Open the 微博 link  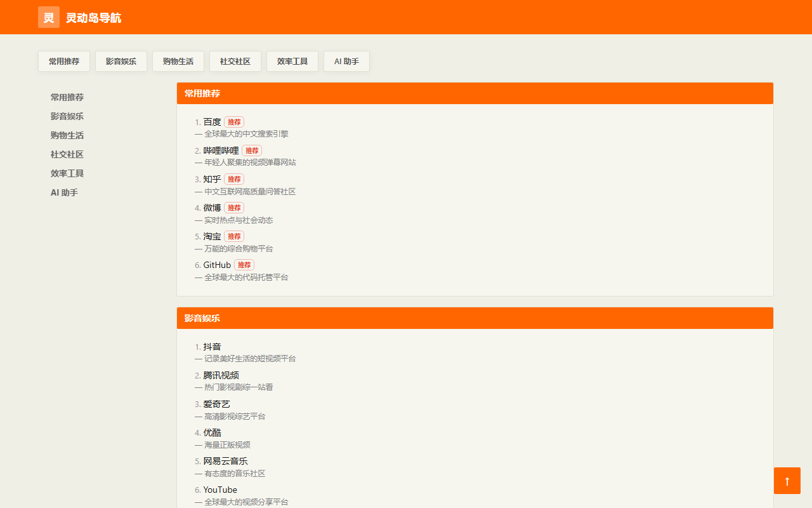click(213, 208)
